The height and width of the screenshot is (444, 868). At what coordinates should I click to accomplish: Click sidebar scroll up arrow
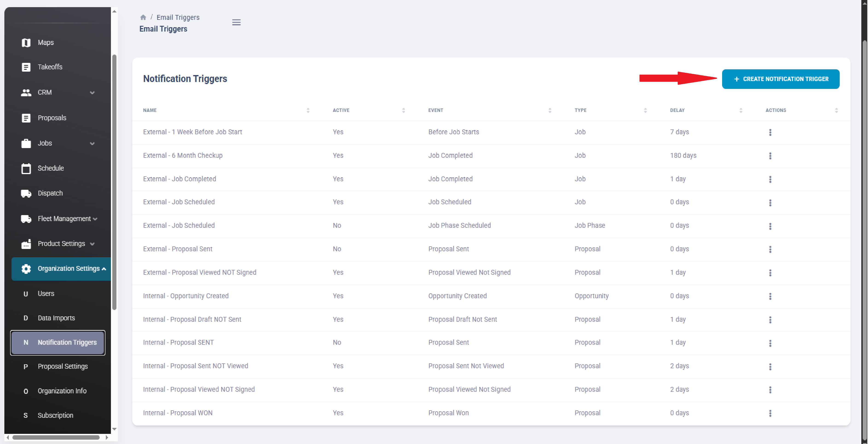114,12
